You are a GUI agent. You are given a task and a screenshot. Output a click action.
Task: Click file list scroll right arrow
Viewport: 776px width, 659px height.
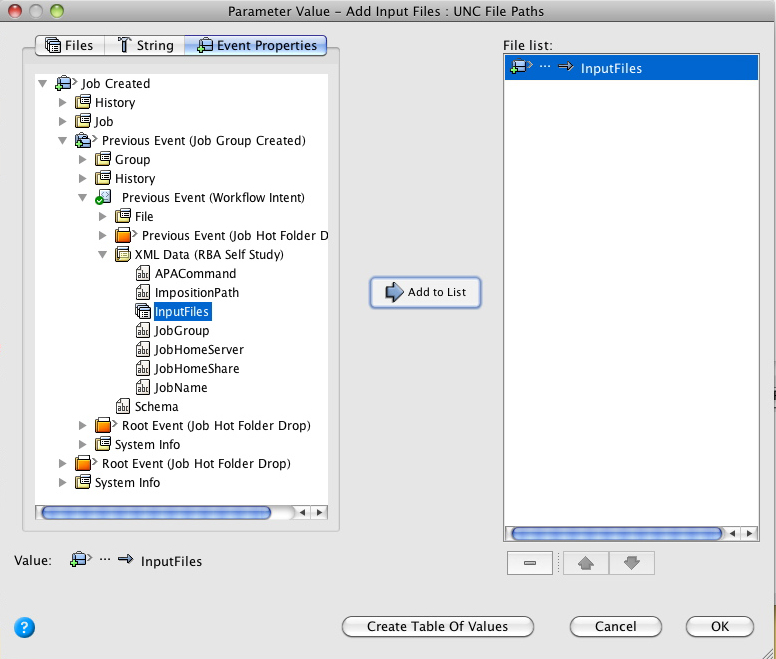(750, 533)
